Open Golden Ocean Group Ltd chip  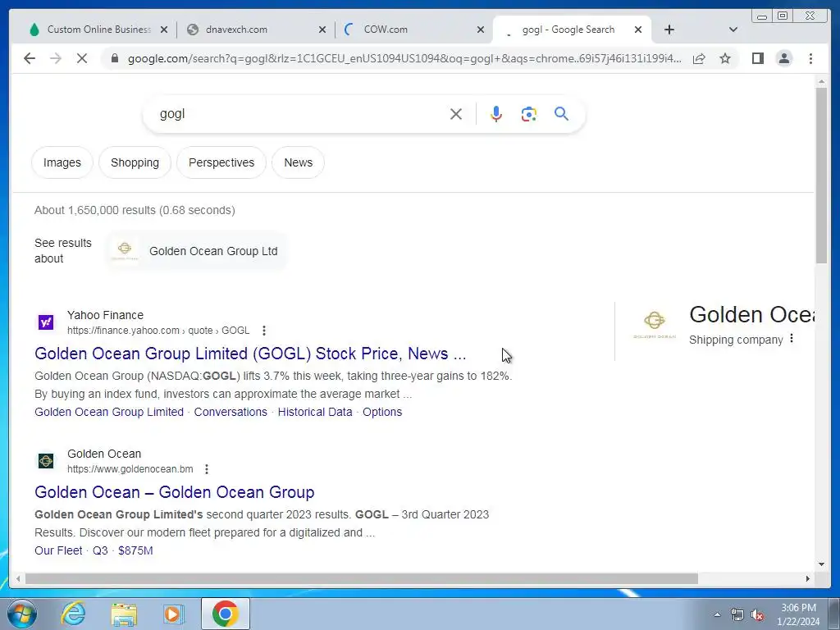[196, 251]
